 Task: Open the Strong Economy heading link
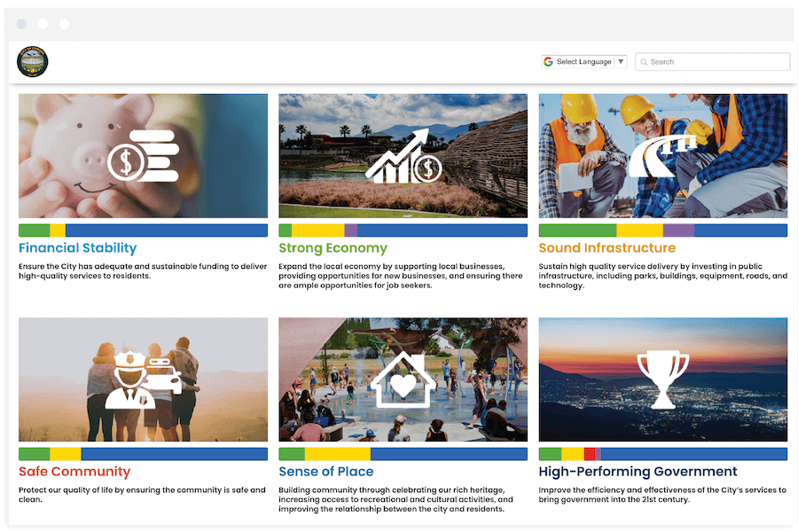tap(332, 248)
